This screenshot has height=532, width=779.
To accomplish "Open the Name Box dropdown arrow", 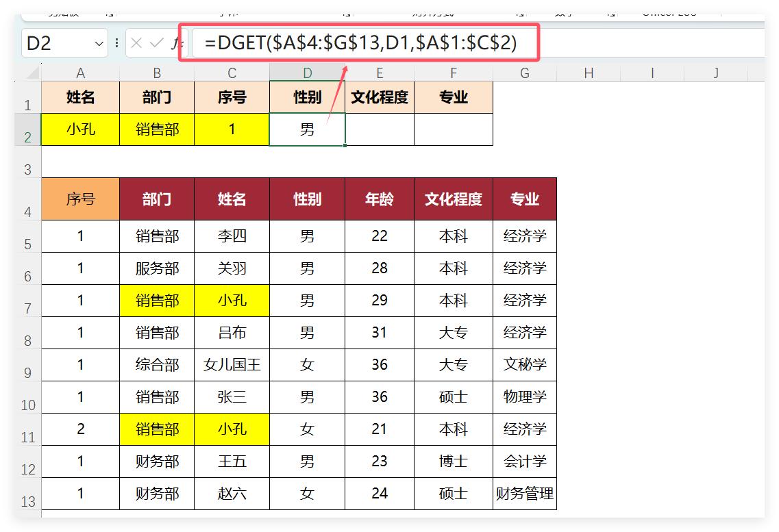I will click(x=99, y=44).
